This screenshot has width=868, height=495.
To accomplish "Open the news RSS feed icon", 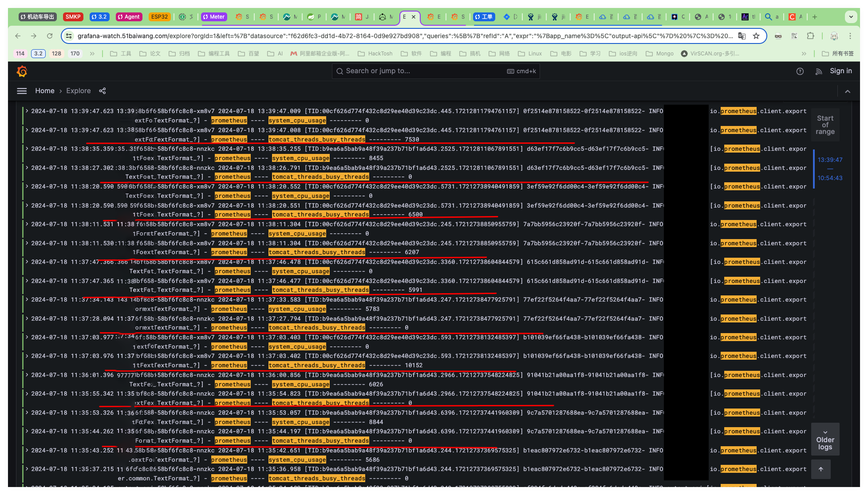I will [x=818, y=71].
